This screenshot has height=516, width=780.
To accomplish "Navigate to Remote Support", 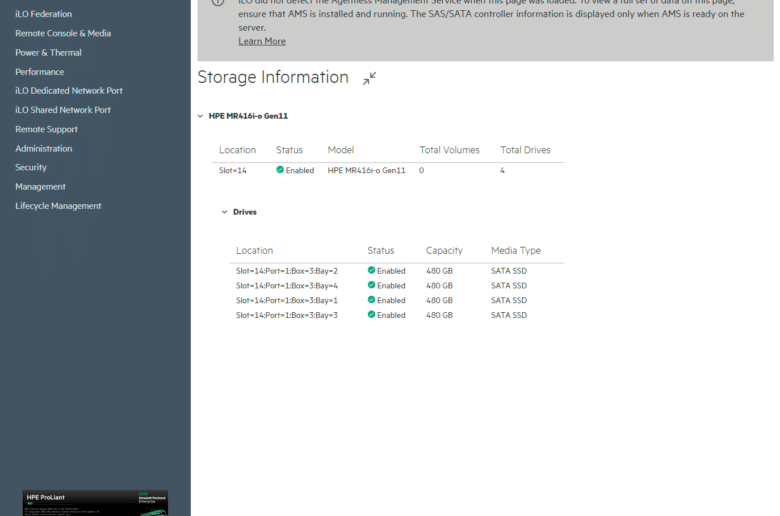I will (x=46, y=129).
